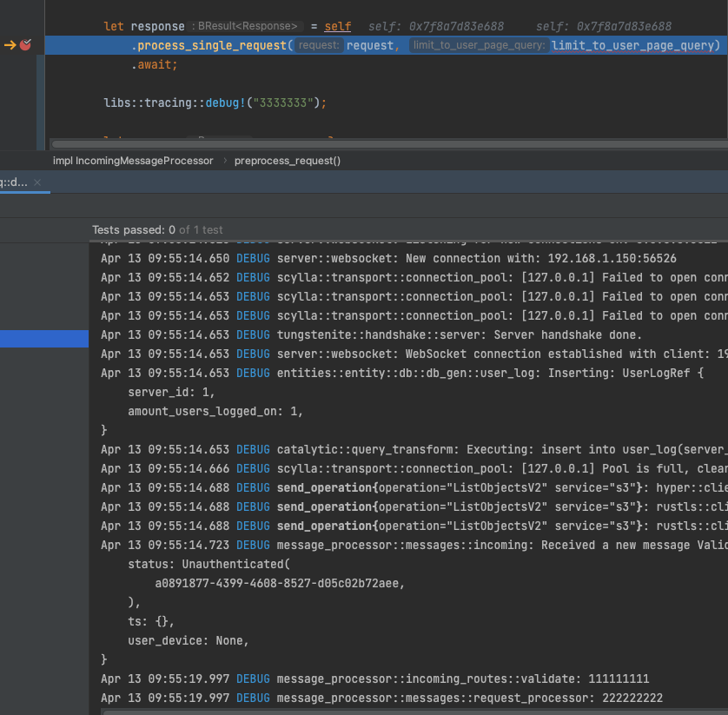The height and width of the screenshot is (715, 728).
Task: Click the 'preprocess_request()' breadcrumb
Action: tap(288, 161)
